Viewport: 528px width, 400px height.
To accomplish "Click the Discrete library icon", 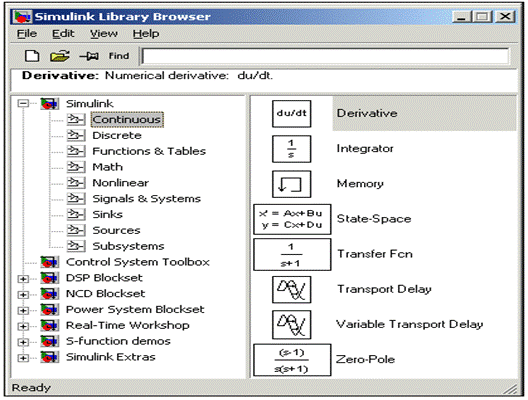I will (x=76, y=135).
